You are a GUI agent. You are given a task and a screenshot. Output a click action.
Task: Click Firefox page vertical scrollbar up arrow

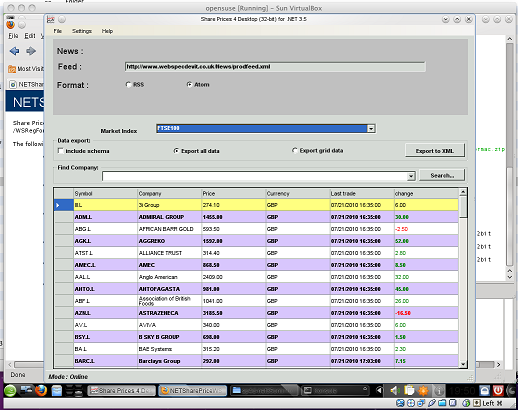click(509, 39)
